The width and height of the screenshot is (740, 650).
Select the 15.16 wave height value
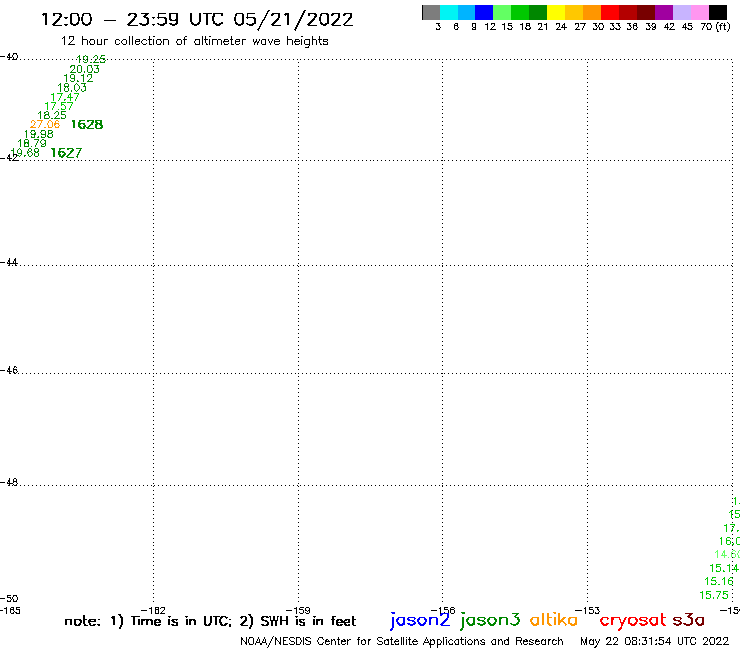[719, 582]
